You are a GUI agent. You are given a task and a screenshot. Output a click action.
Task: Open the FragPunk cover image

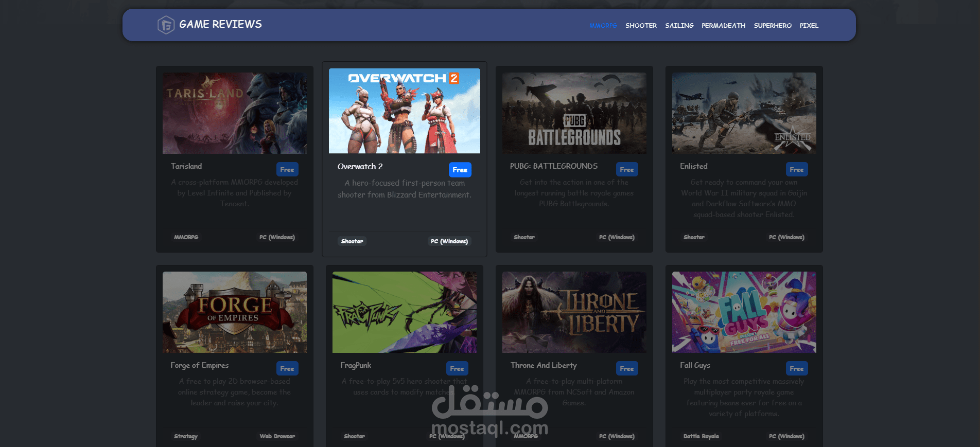[405, 312]
